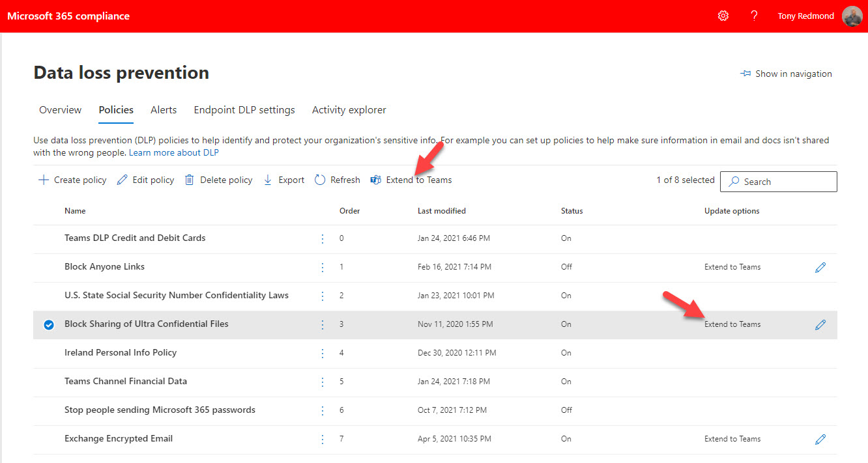Deselect Block Sharing of Ultra Confidential Files
The width and height of the screenshot is (868, 463).
coord(48,324)
